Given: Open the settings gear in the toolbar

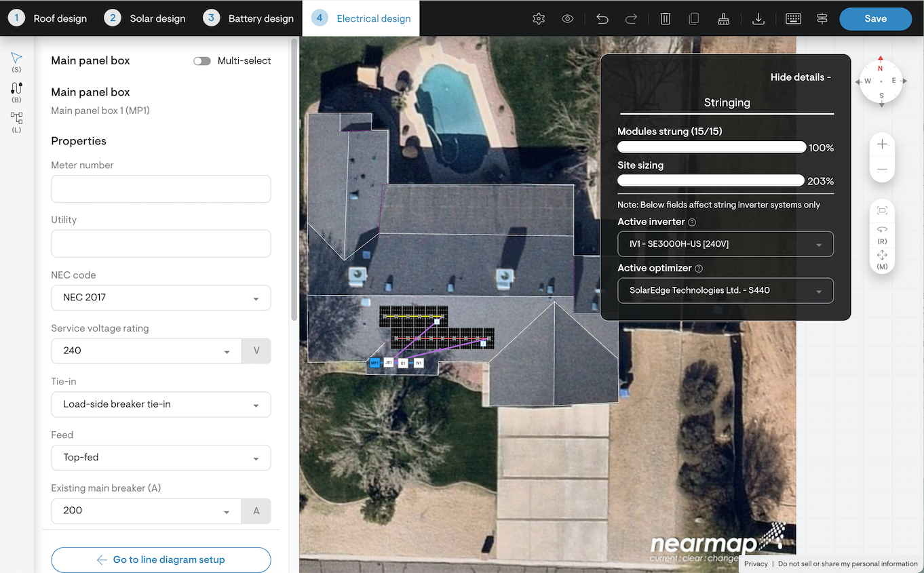Looking at the screenshot, I should pos(539,19).
